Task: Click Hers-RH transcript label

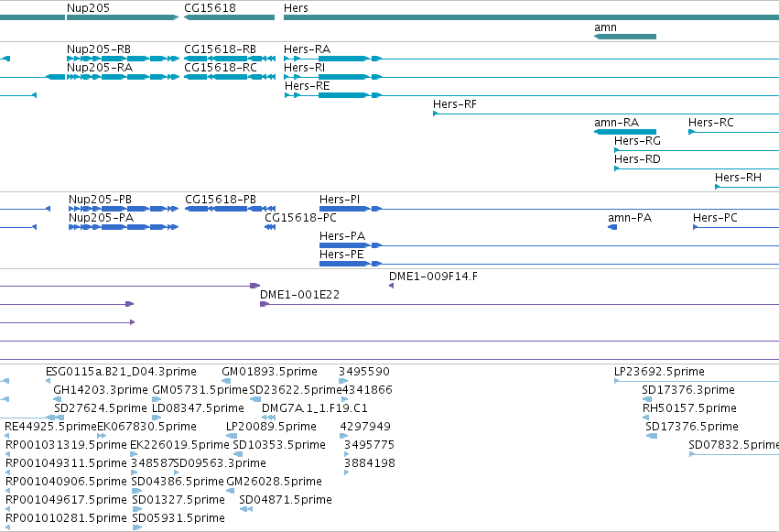Action: click(x=738, y=178)
